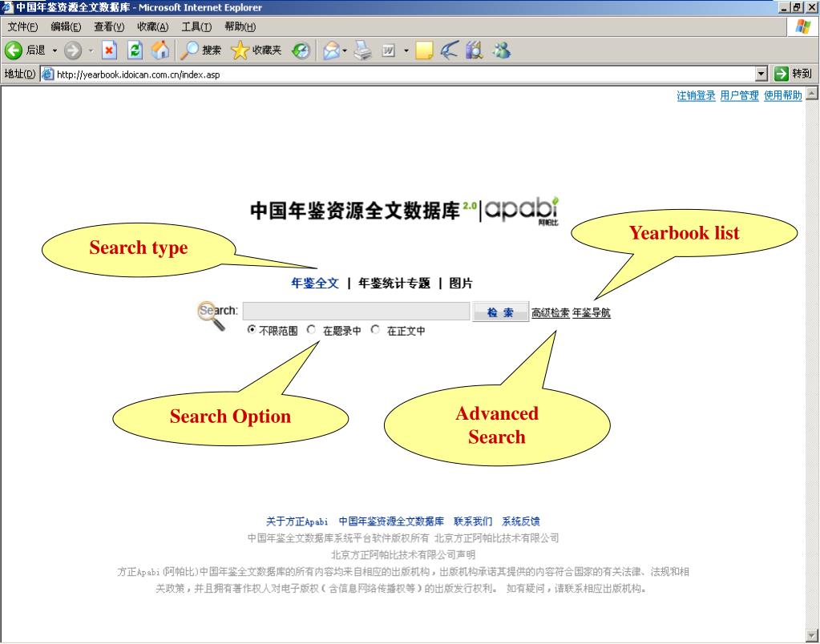Open the Mail icon dropdown arrow

tap(345, 50)
